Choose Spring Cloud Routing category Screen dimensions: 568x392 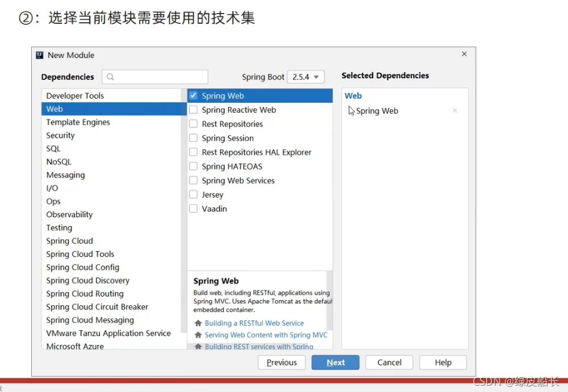click(111, 294)
